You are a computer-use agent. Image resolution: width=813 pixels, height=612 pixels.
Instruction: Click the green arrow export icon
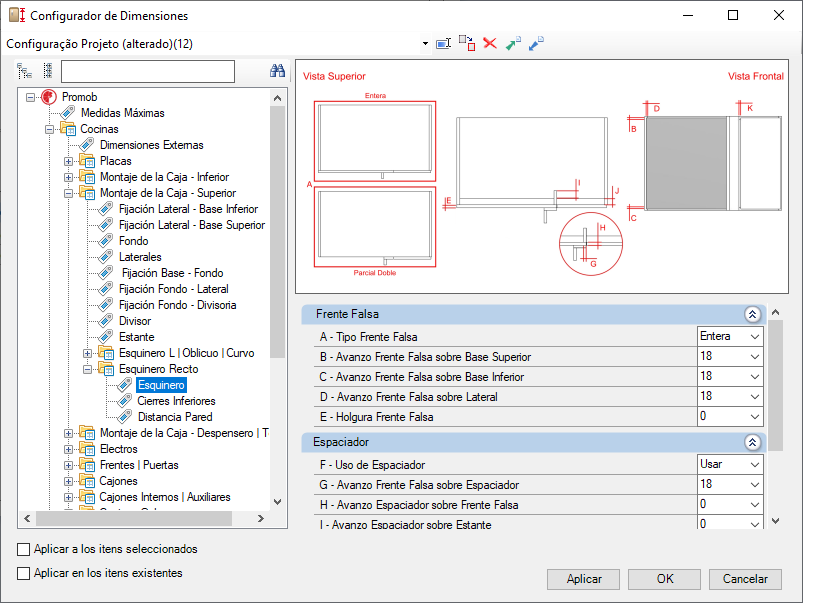coord(513,44)
